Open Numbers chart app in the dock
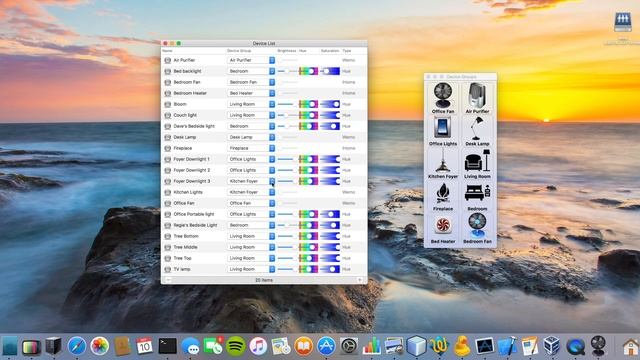The image size is (640, 360). click(x=371, y=346)
